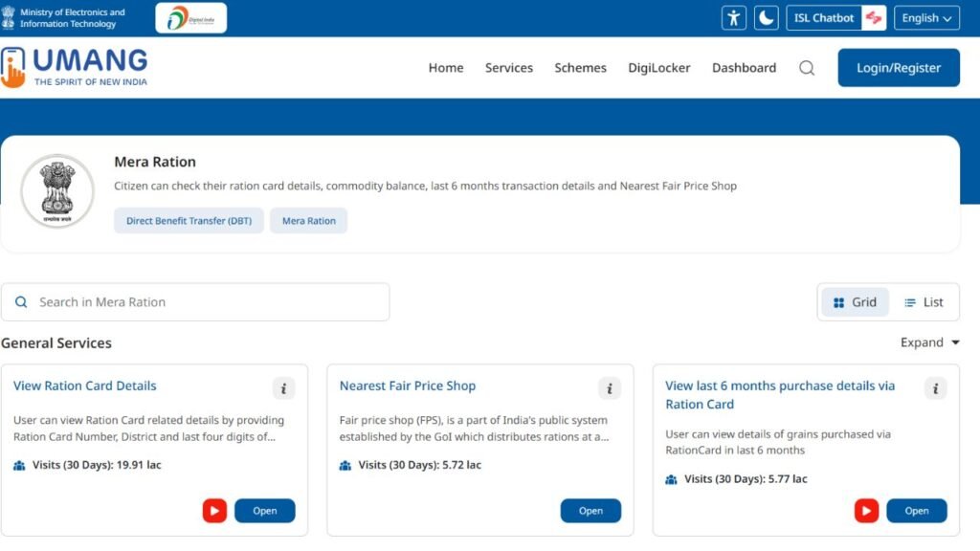Open the ISL Chatbot
980x551 pixels.
click(835, 18)
